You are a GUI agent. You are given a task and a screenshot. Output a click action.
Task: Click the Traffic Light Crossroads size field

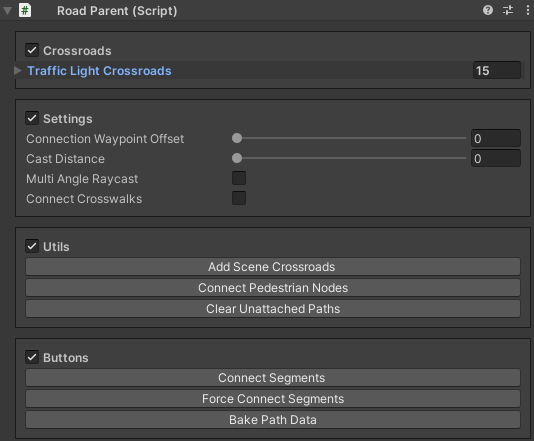click(x=497, y=70)
